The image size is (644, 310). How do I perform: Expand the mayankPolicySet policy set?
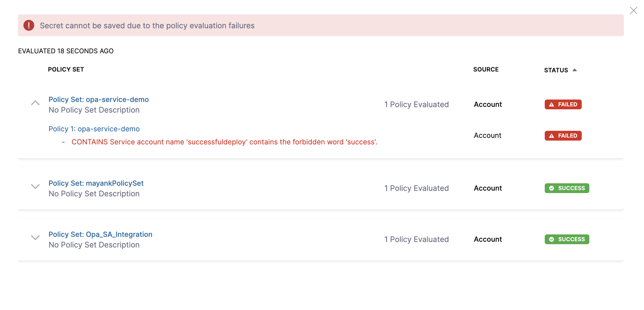tap(35, 187)
